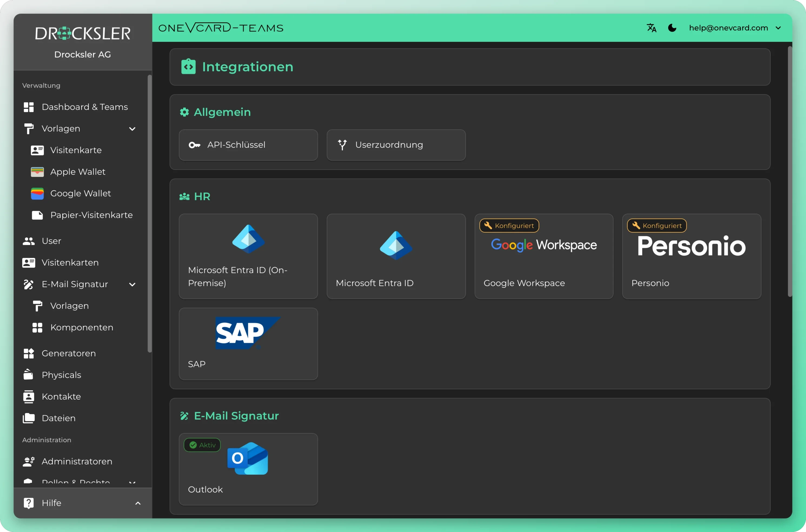The width and height of the screenshot is (806, 532).
Task: Click the Allgemein gear icon
Action: tap(184, 112)
